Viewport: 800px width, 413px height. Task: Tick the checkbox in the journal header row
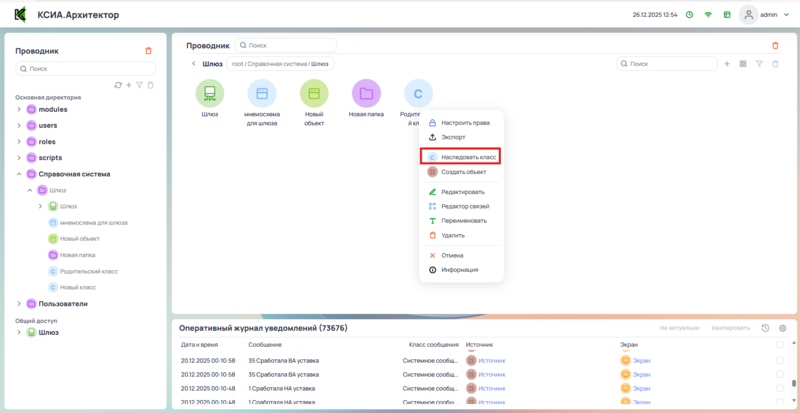click(780, 344)
